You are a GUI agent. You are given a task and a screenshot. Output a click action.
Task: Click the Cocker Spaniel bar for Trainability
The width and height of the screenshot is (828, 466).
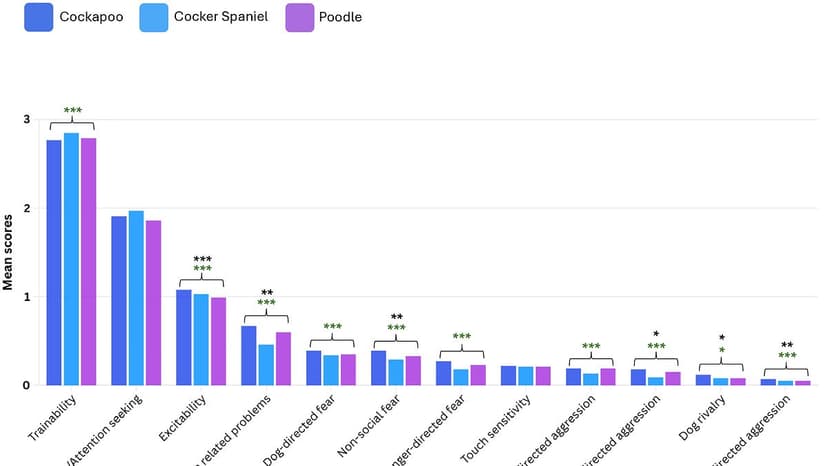[x=71, y=259]
